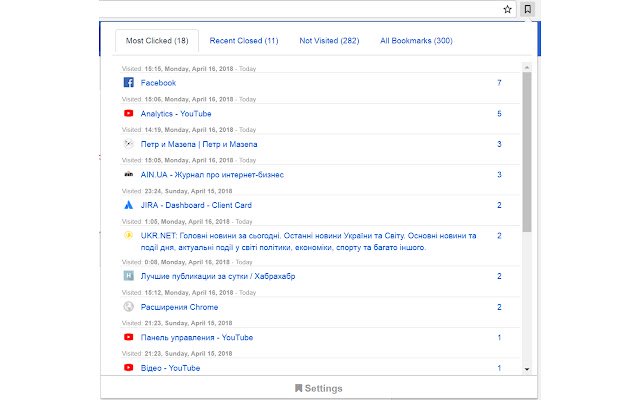Open the UKR.NET news bookmark link
640x400 pixels.
[x=309, y=241]
